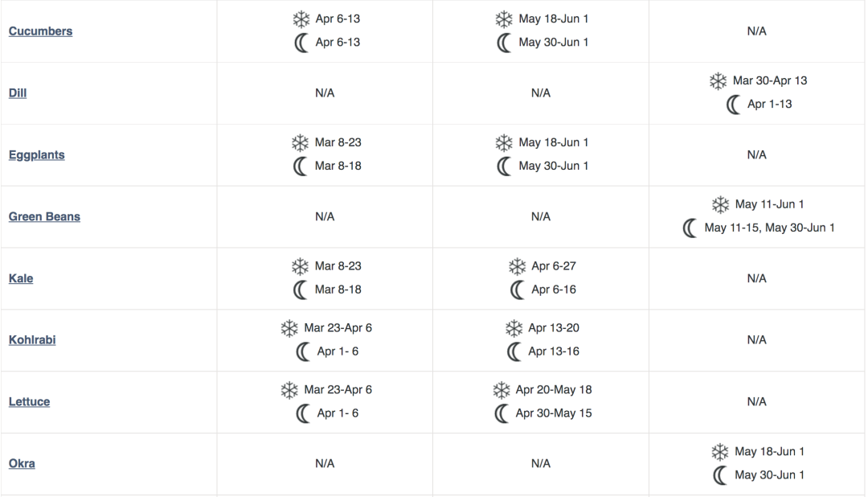Screen dimensions: 868x497
Task: Click moon icon beside Kohlrabi Apr 1-6
Action: [302, 351]
